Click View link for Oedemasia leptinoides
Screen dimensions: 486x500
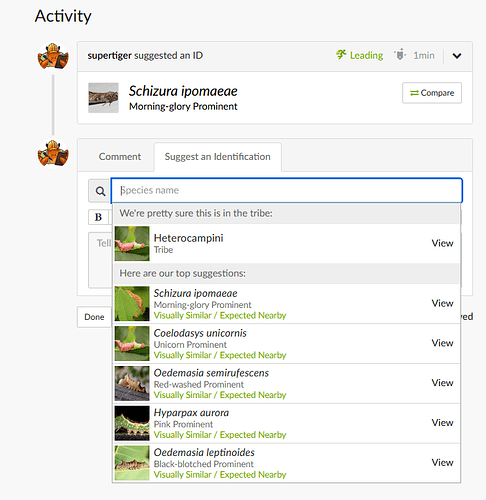pos(442,462)
